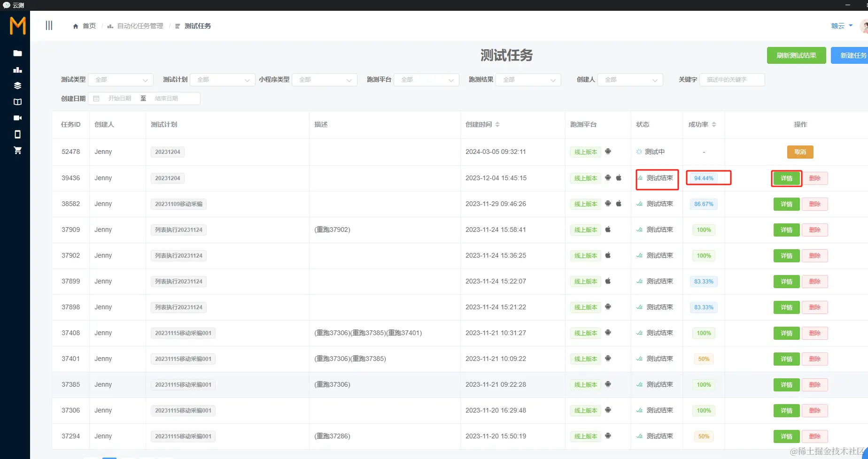Click the 列表执行20231124 tag in row 37898
868x459 pixels.
click(x=179, y=307)
